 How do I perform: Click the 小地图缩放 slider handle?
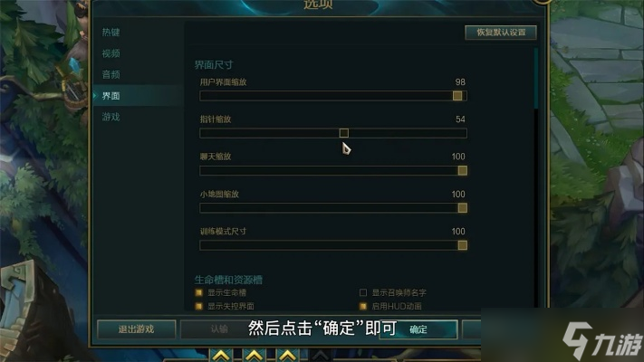pos(463,208)
